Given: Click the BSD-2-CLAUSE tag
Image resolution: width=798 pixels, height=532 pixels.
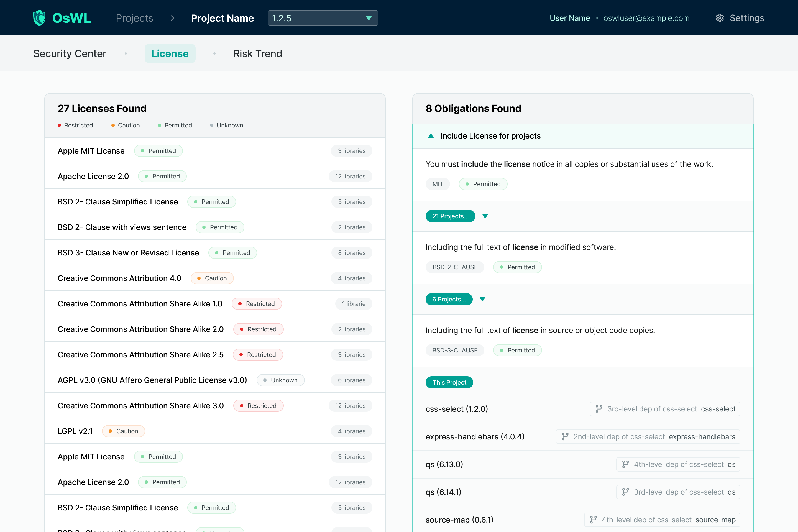Looking at the screenshot, I should click(x=455, y=267).
